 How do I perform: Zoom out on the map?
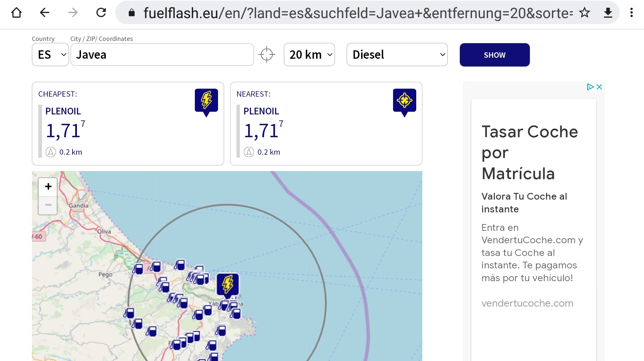[x=48, y=205]
